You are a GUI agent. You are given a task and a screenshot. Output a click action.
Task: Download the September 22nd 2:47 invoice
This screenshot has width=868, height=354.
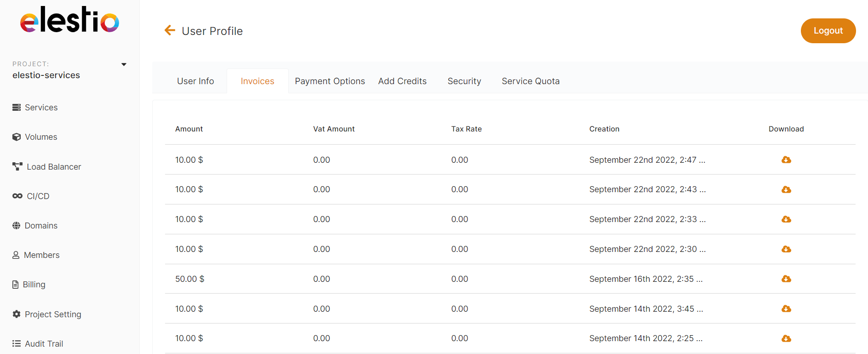pyautogui.click(x=786, y=160)
